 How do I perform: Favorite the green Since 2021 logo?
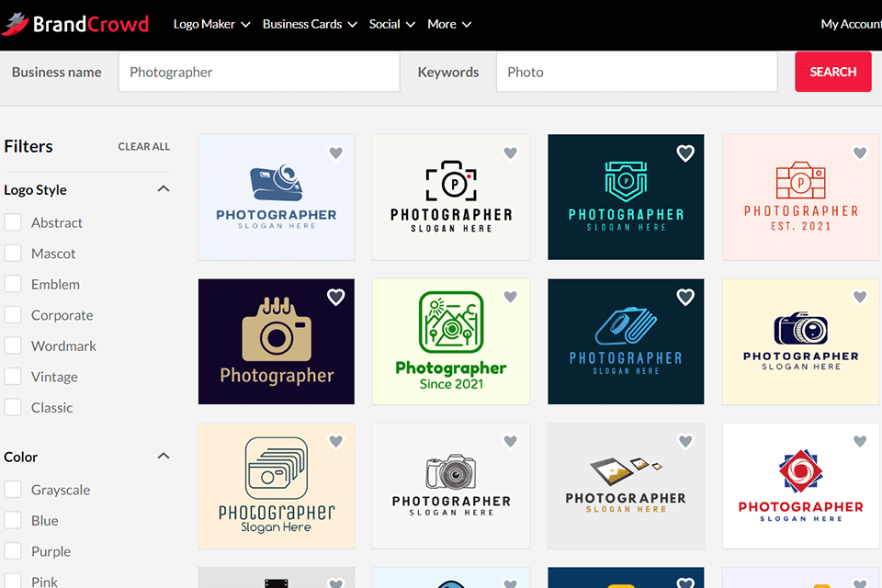(x=510, y=297)
